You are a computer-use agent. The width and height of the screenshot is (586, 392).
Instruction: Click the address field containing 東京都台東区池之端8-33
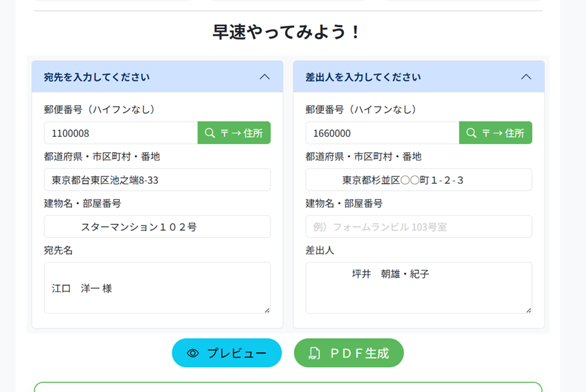pyautogui.click(x=157, y=180)
